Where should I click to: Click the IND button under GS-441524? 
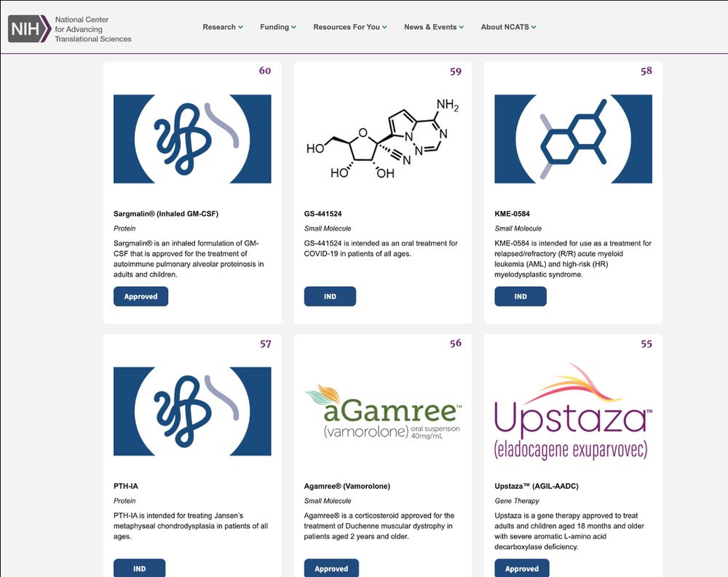tap(330, 296)
